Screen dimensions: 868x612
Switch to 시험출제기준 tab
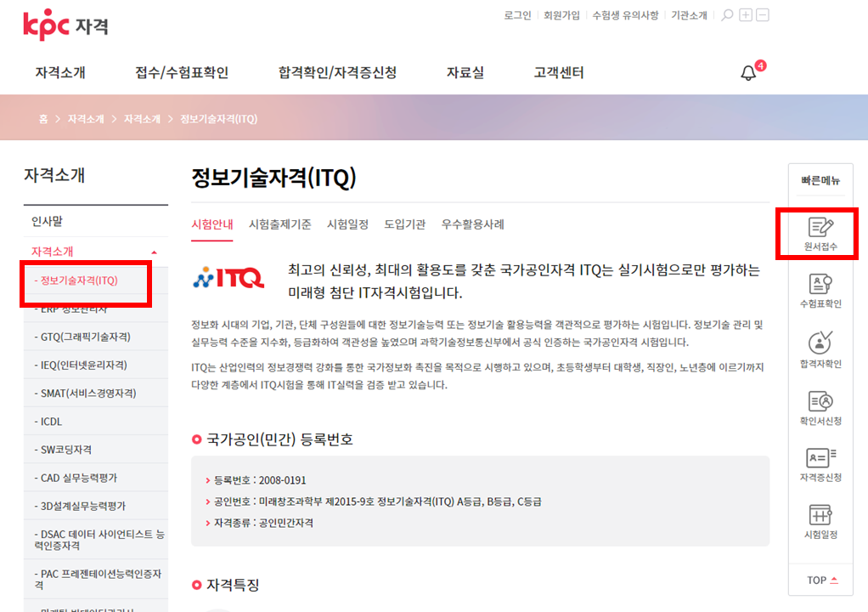280,224
